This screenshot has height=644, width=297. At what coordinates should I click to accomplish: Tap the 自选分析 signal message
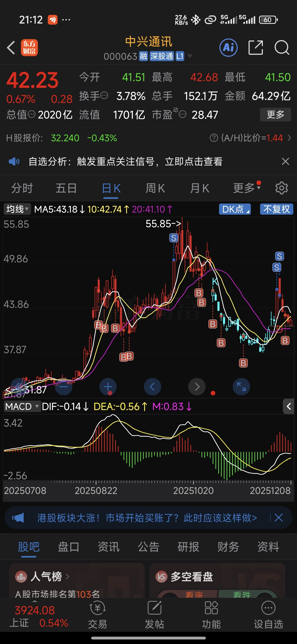pos(125,161)
